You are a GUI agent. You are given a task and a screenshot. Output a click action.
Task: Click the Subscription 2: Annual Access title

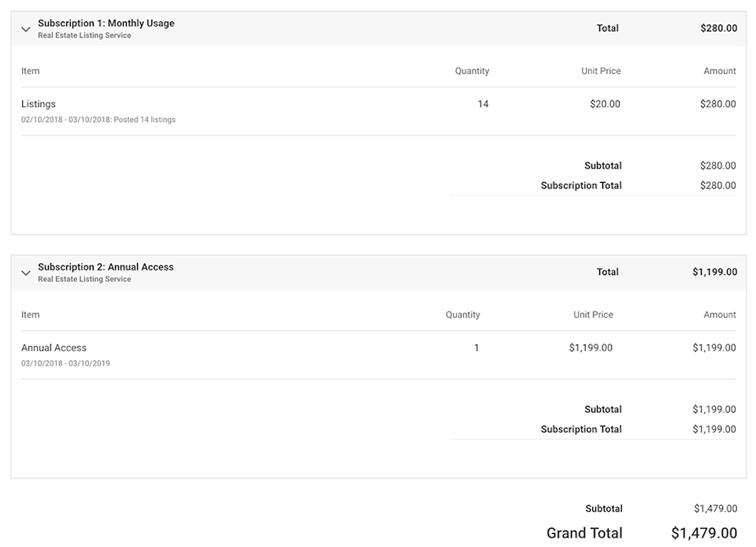[x=106, y=267]
